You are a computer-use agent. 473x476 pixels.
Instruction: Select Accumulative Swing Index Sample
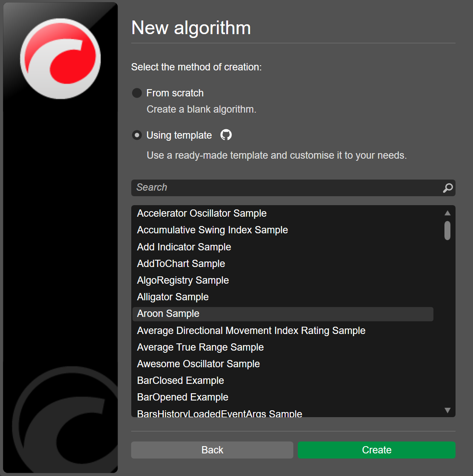(x=212, y=230)
